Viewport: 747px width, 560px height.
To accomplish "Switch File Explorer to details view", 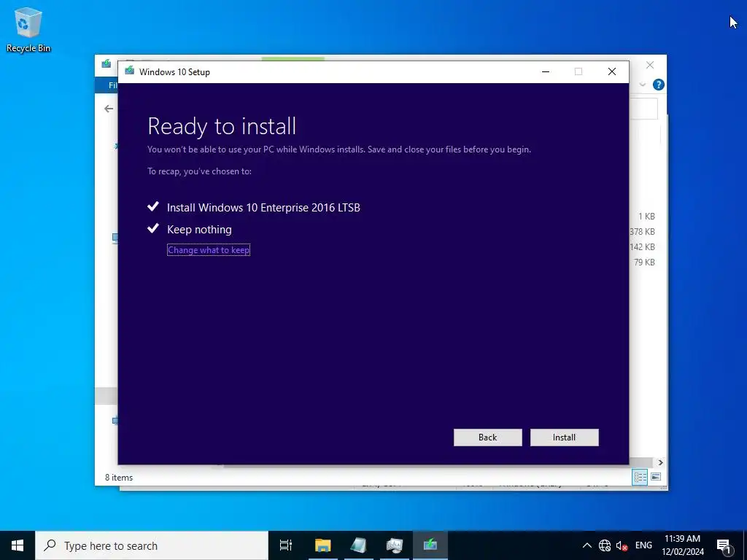I will 640,477.
